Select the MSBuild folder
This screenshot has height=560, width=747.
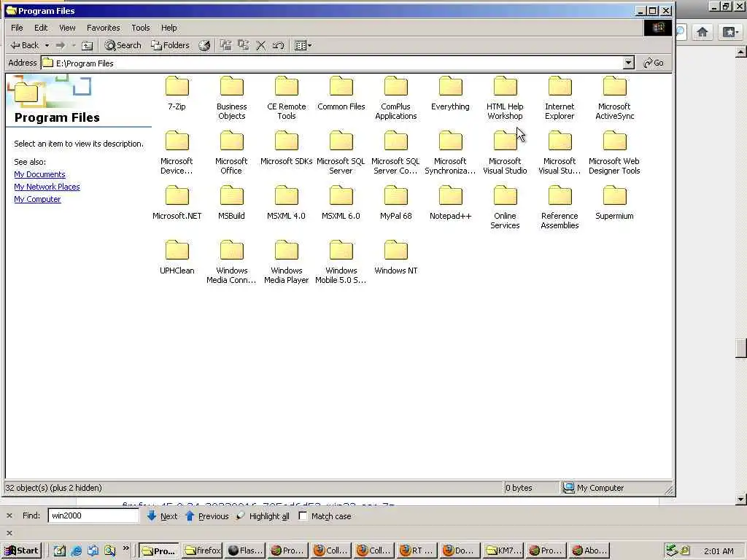(231, 203)
